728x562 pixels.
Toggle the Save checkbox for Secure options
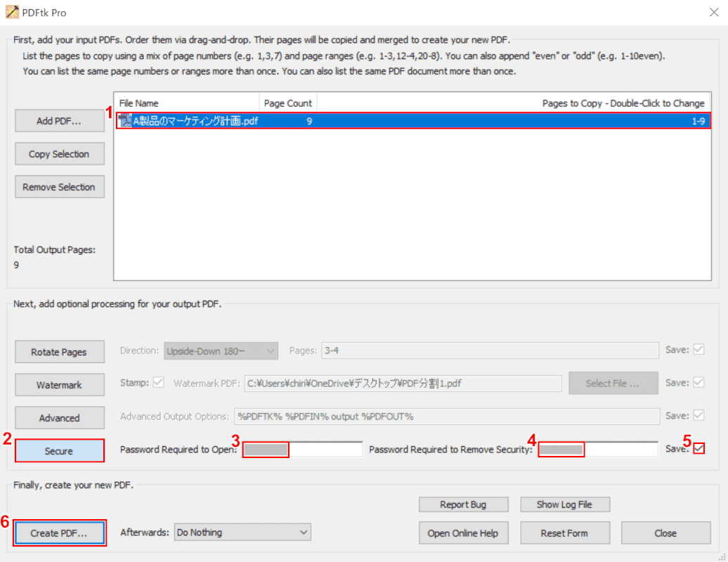point(698,448)
